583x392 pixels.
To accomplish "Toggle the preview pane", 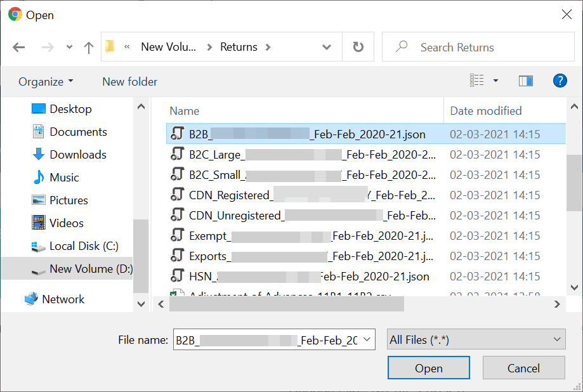I will [x=526, y=81].
